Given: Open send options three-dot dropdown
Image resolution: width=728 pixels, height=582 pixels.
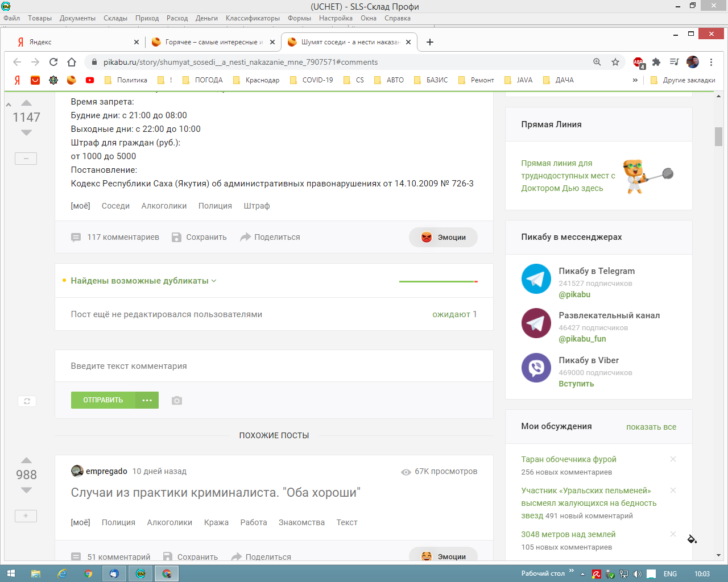Looking at the screenshot, I should [x=147, y=400].
